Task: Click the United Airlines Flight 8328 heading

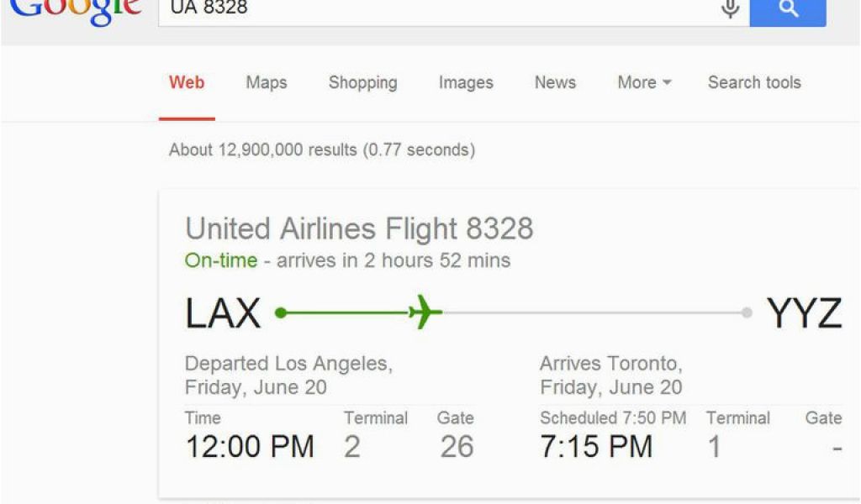Action: (359, 228)
